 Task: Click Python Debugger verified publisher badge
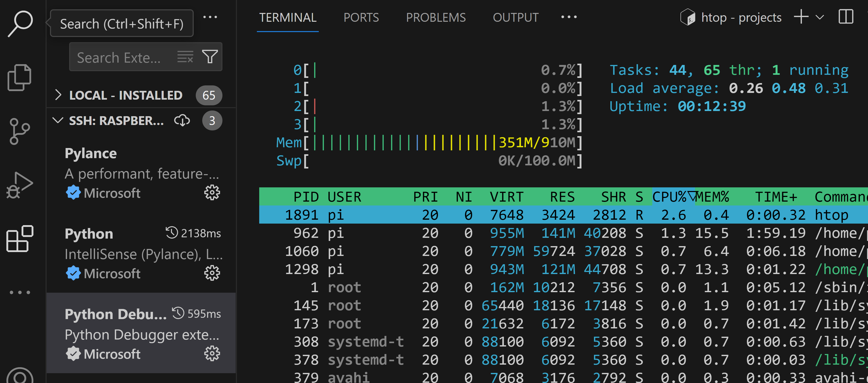pos(73,354)
